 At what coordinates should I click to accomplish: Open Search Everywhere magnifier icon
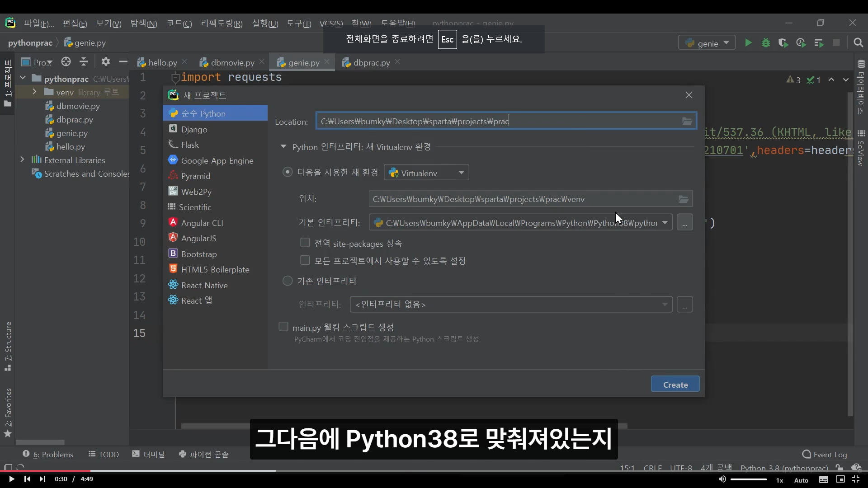[x=858, y=43]
